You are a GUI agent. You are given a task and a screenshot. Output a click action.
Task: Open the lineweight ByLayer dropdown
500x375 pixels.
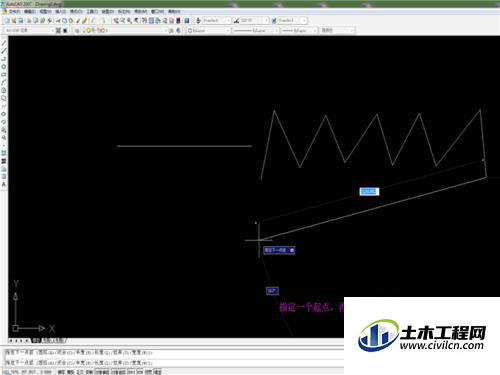coord(299,30)
